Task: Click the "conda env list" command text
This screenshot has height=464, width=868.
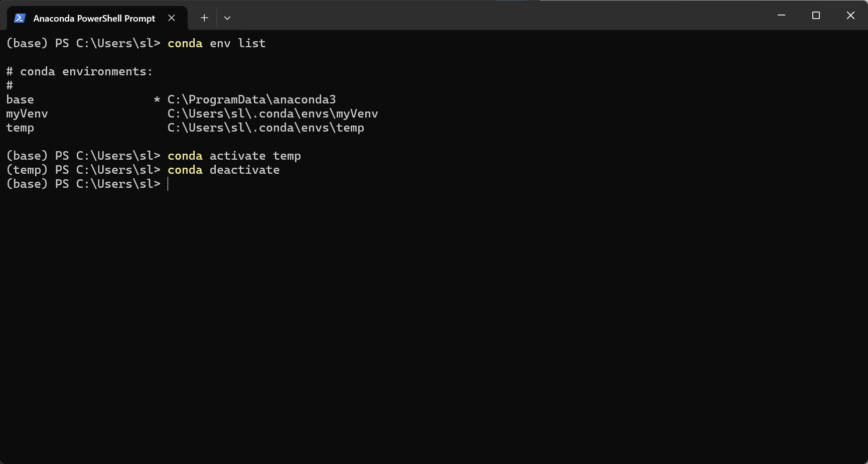Action: pyautogui.click(x=216, y=44)
